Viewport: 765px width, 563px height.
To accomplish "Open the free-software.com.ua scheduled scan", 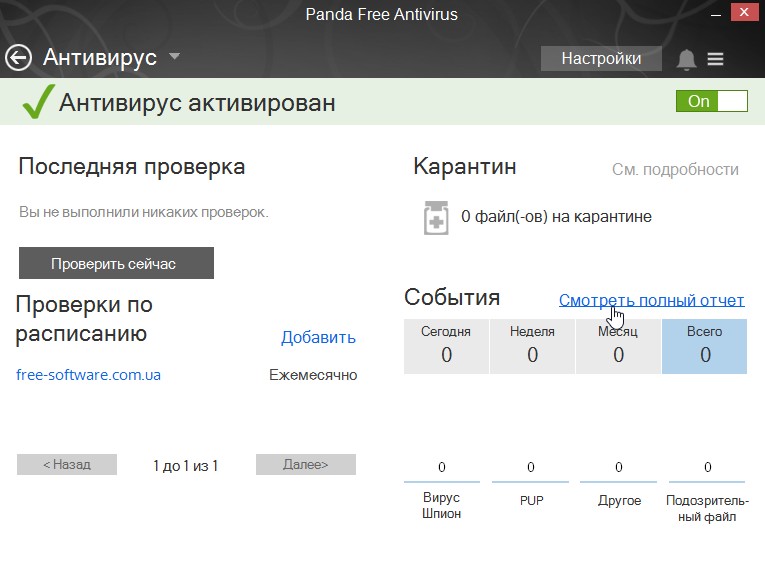I will (88, 375).
